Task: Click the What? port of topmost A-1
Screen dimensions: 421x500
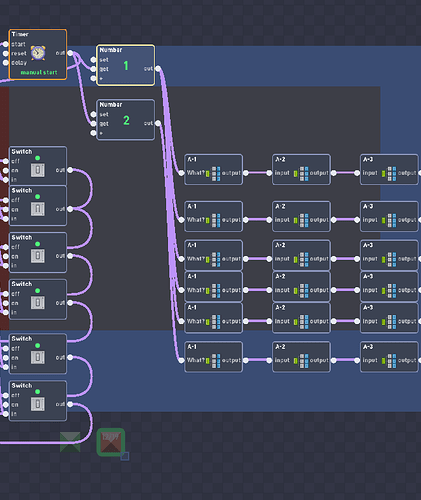Action: tap(181, 173)
